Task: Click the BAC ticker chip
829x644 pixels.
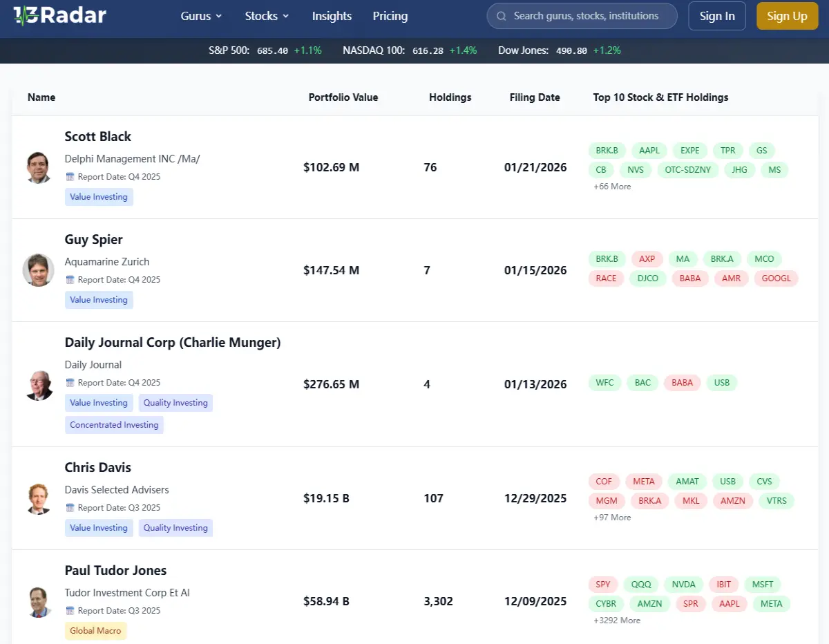Action: [x=642, y=383]
